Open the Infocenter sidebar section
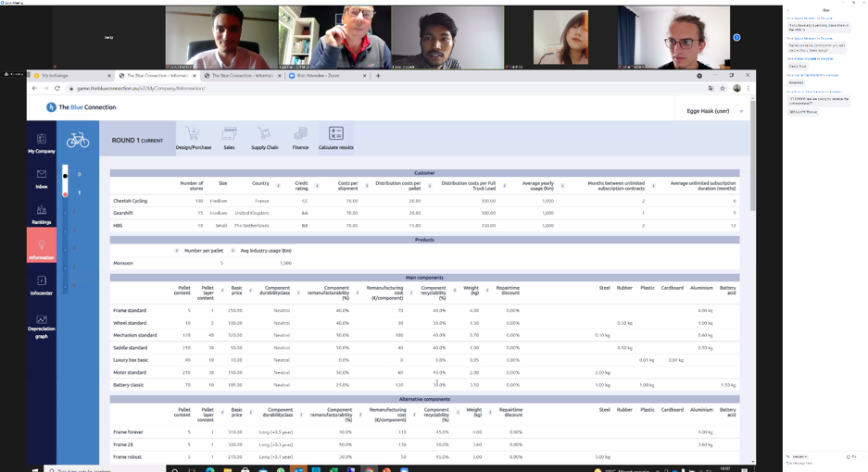 click(42, 286)
